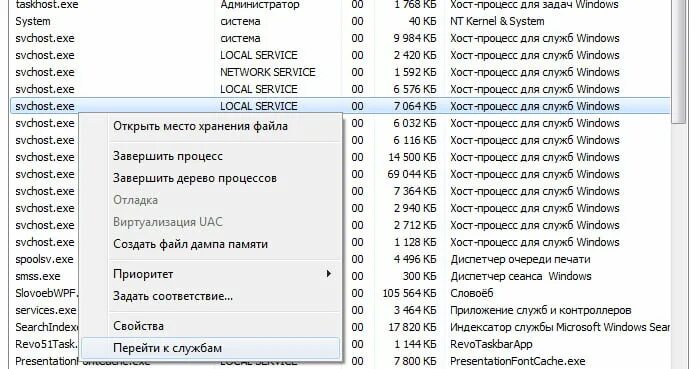700x369 pixels.
Task: Click 'NT Kernel & System' description
Action: click(x=497, y=21)
